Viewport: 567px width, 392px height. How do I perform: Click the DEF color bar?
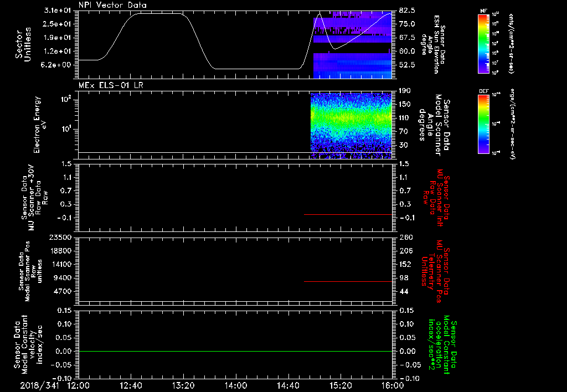pyautogui.click(x=484, y=124)
